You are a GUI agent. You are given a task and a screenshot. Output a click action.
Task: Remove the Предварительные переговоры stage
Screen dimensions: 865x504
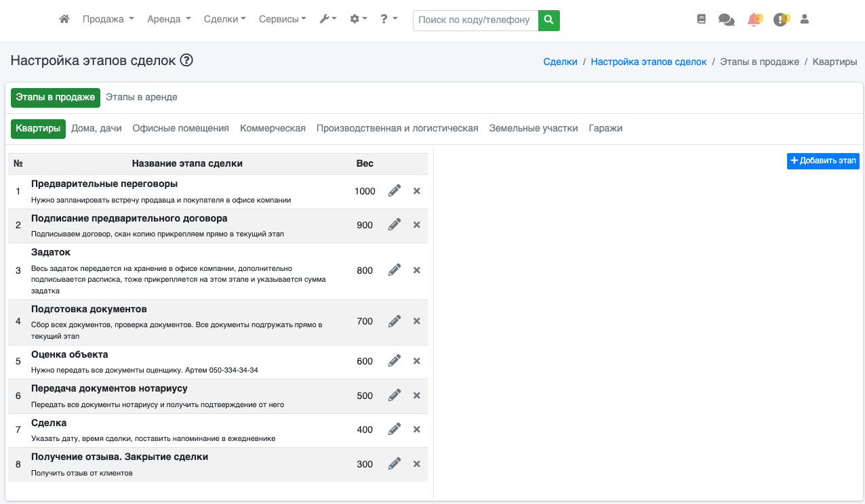(417, 191)
